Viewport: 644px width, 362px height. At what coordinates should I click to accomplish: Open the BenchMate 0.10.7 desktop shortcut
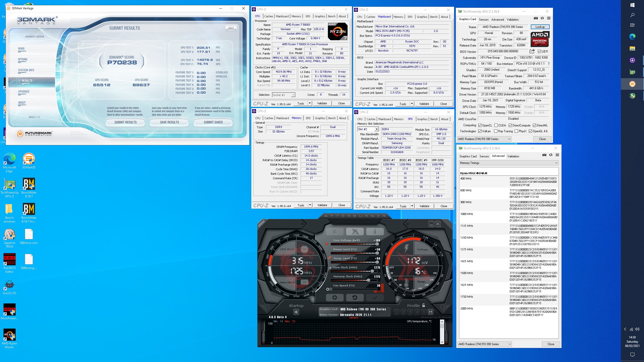29,188
